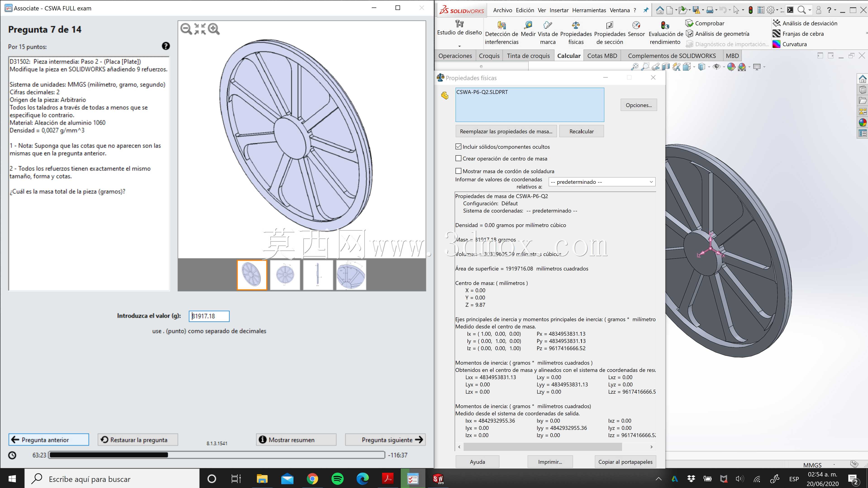Click SolidWorks Home icon in top toolbar
868x488 pixels.
[660, 10]
